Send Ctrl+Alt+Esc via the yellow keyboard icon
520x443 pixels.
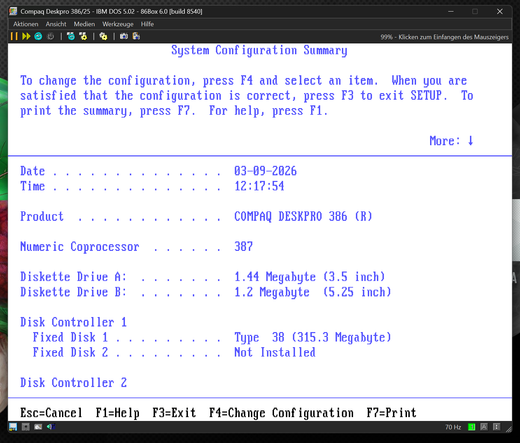[83, 36]
